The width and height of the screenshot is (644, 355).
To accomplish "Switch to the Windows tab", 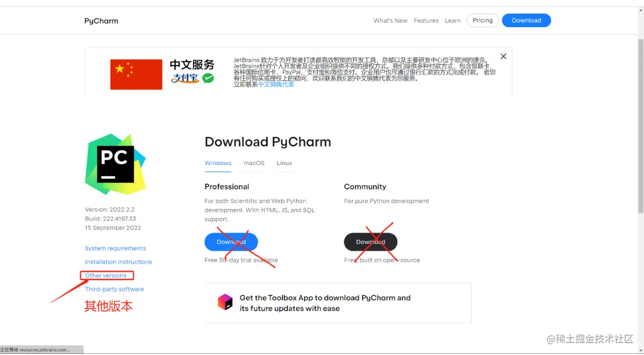I will tap(218, 163).
